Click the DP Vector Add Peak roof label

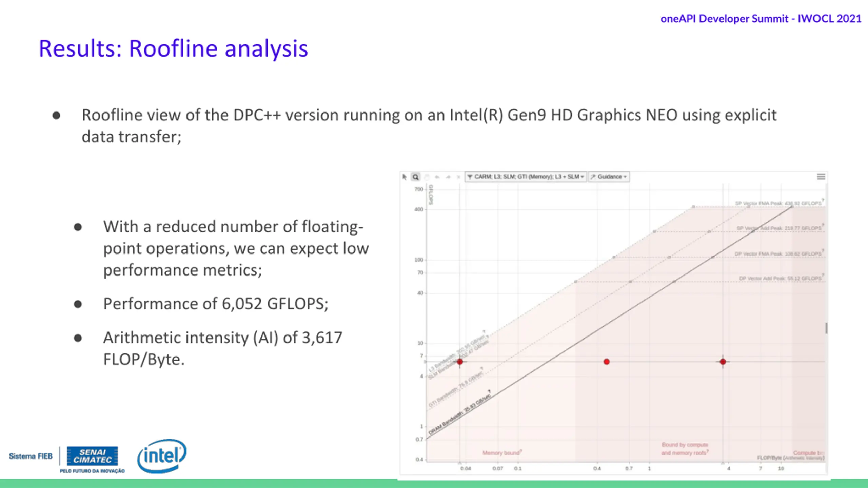[781, 278]
